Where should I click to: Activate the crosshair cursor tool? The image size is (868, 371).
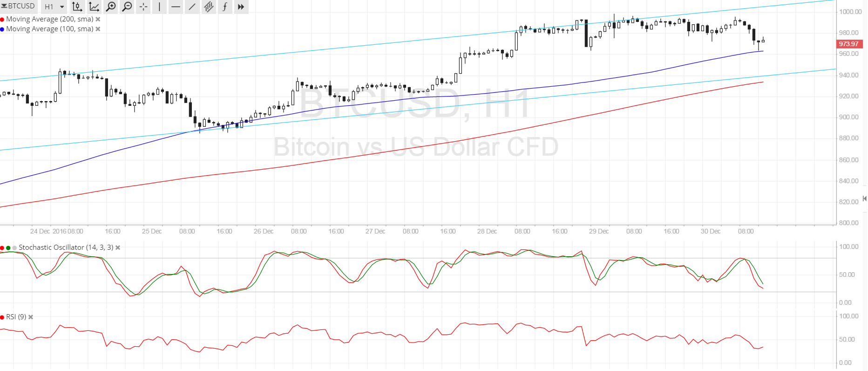click(x=143, y=7)
